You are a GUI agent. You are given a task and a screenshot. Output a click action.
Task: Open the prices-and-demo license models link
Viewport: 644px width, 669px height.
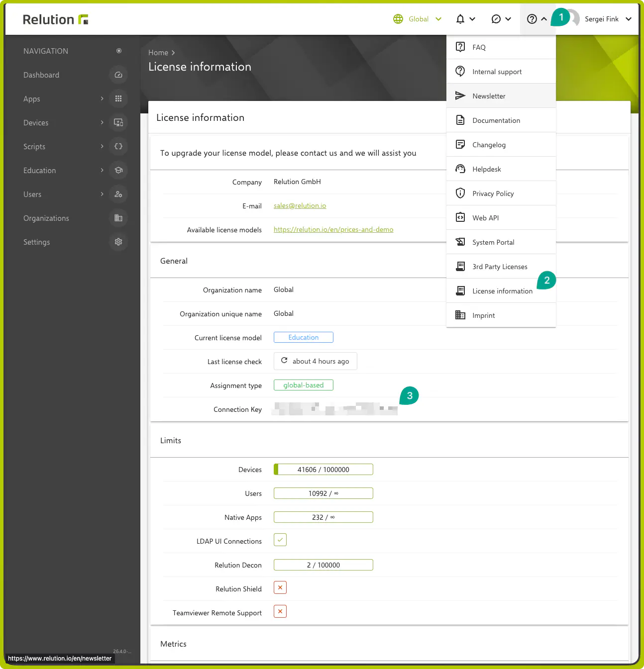click(333, 229)
